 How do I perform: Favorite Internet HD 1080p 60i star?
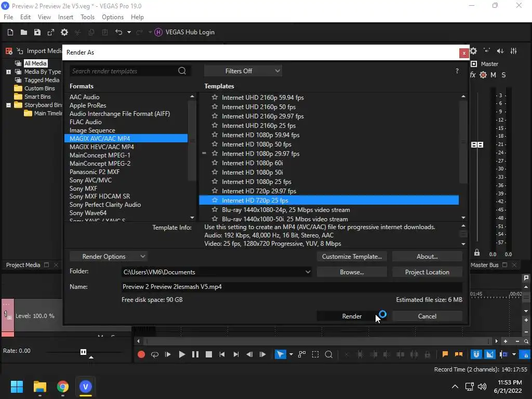[x=215, y=163]
